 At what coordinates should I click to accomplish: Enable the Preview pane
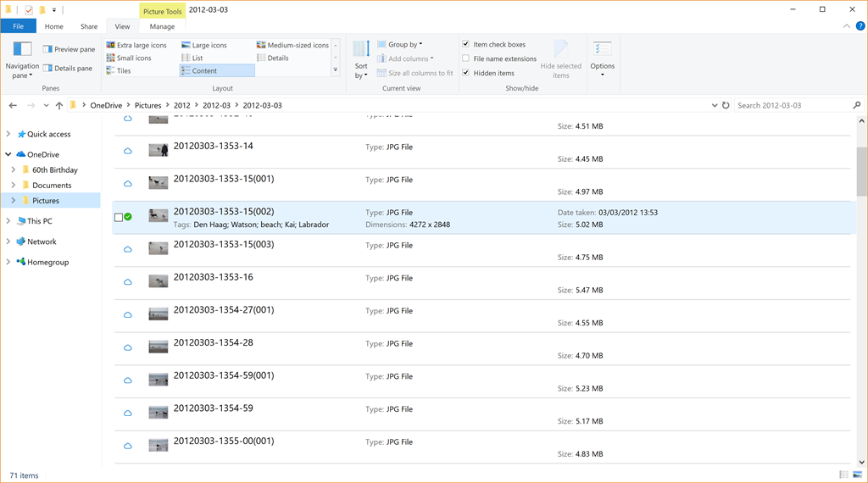69,49
